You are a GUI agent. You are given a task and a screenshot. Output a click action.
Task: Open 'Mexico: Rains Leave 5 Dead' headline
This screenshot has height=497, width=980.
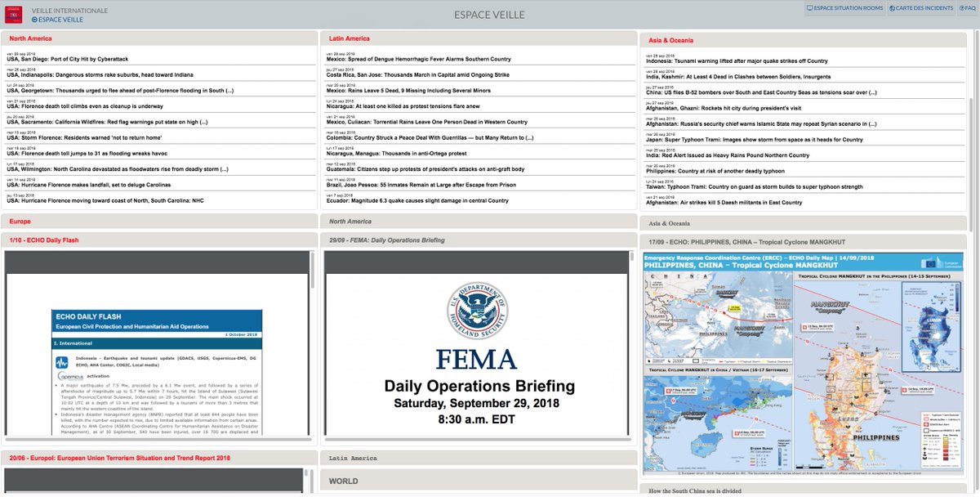(409, 91)
